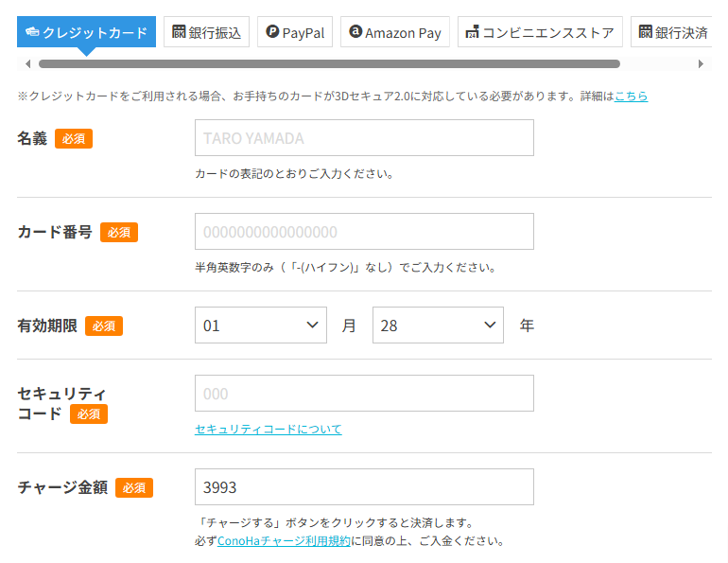Viewport: 728px width, 563px height.
Task: Choose the コンビニエンスストア tab
Action: tap(540, 32)
